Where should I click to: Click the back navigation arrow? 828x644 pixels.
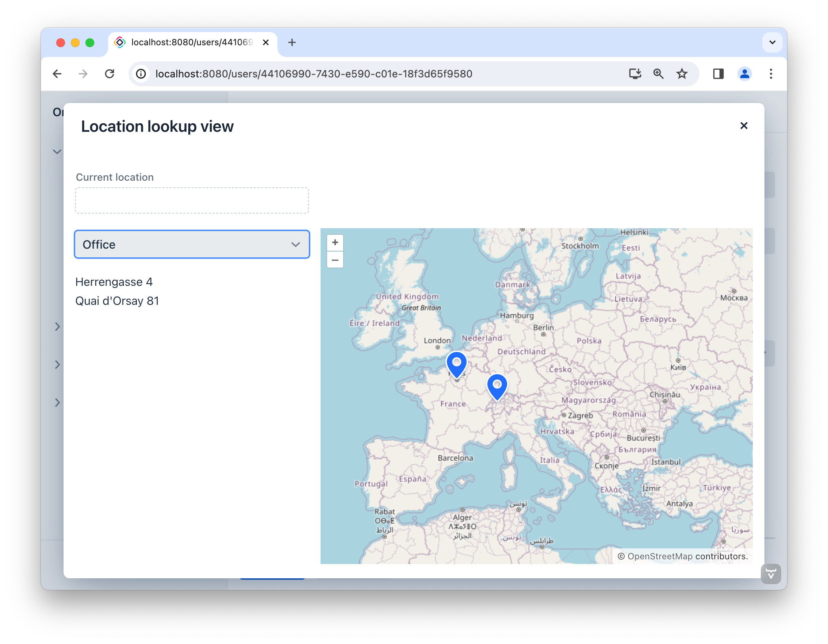pos(57,73)
